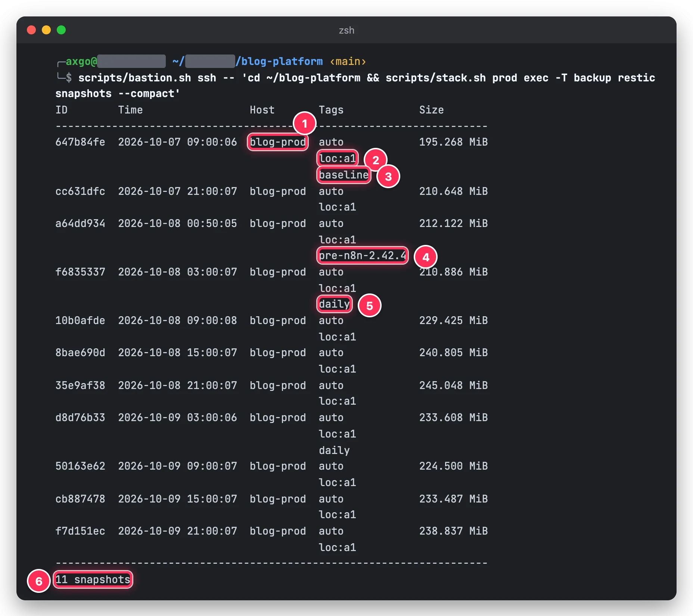Screen dimensions: 693x616
Task: Click the size 233.608 MiB
Action: pyautogui.click(x=453, y=417)
